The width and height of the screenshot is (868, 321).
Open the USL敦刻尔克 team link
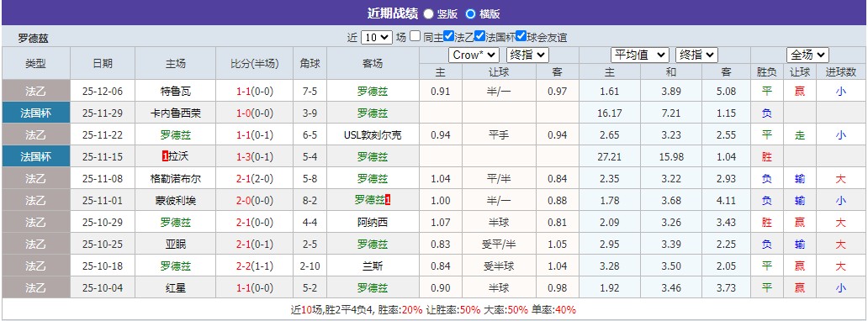click(x=373, y=135)
